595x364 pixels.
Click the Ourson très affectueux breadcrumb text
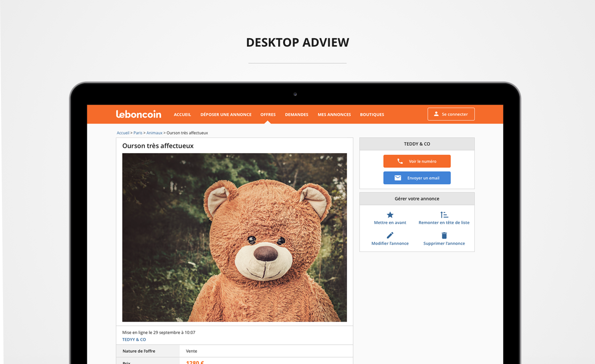187,133
